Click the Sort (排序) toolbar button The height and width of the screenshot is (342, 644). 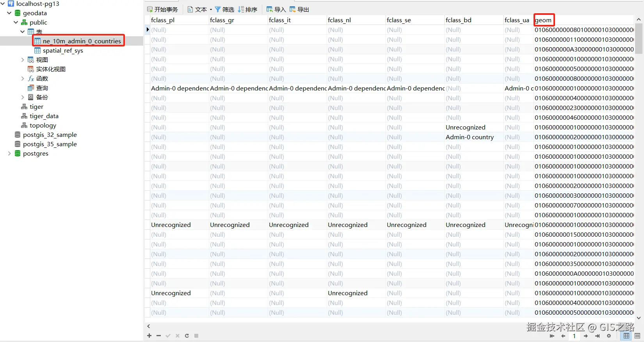click(247, 9)
